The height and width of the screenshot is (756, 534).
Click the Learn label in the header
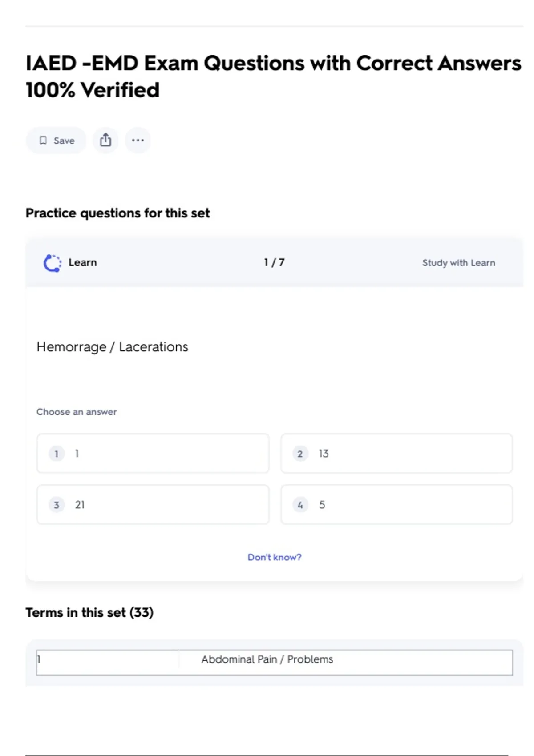[83, 263]
